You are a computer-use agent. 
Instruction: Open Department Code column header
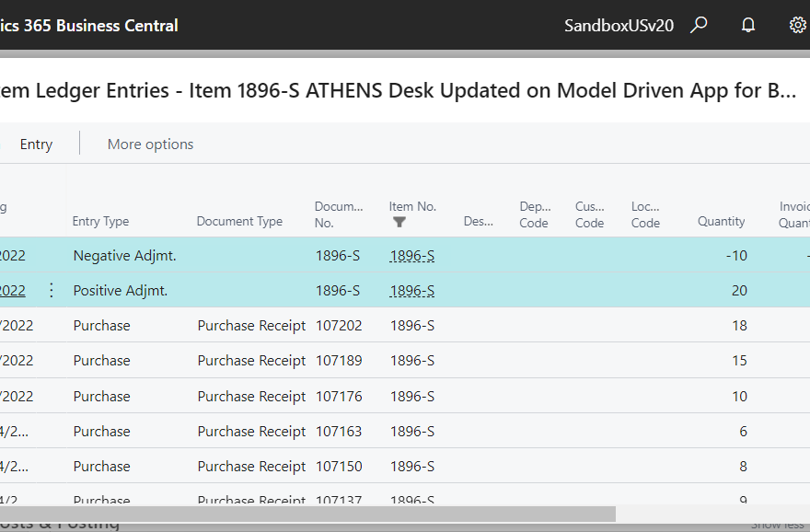(x=535, y=214)
